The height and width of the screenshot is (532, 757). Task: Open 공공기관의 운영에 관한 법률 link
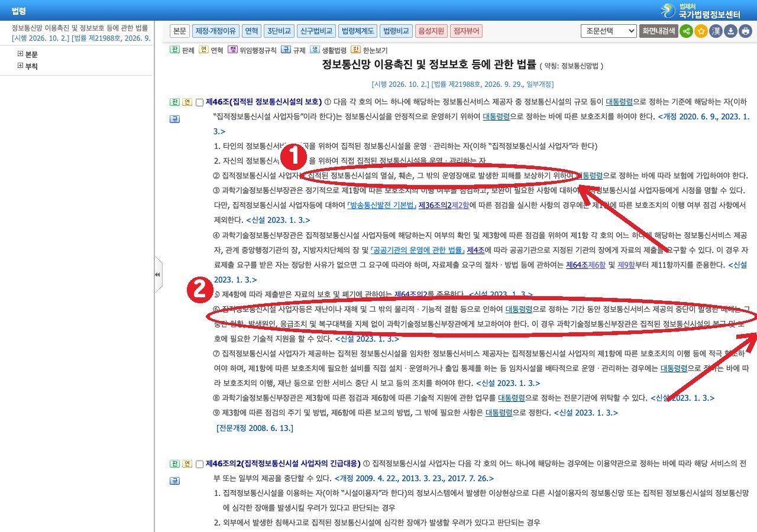(417, 249)
